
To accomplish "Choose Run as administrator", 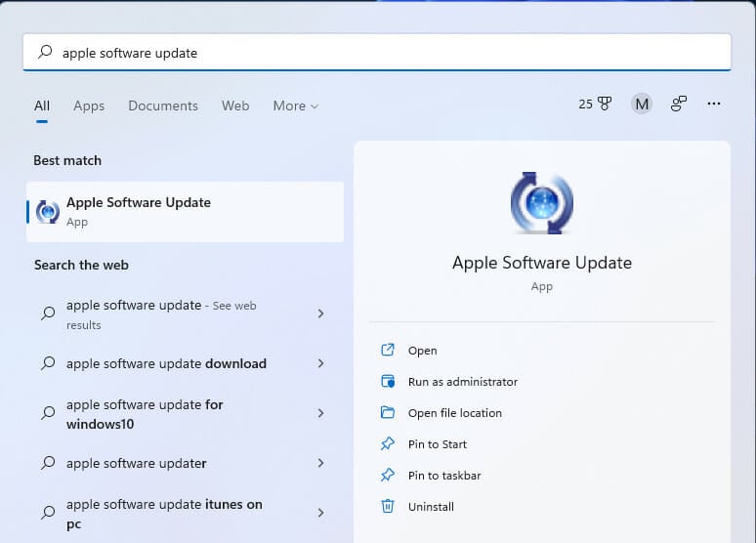I will coord(463,382).
